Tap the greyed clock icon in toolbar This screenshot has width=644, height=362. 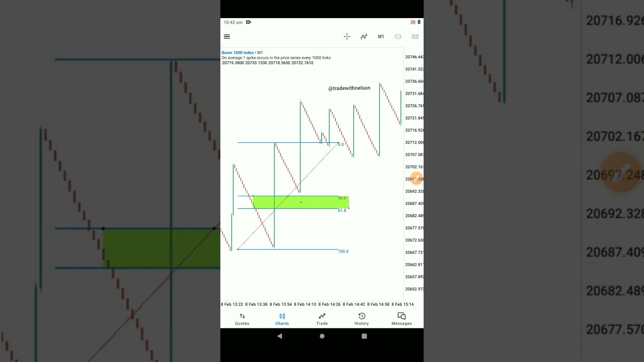[x=398, y=37]
